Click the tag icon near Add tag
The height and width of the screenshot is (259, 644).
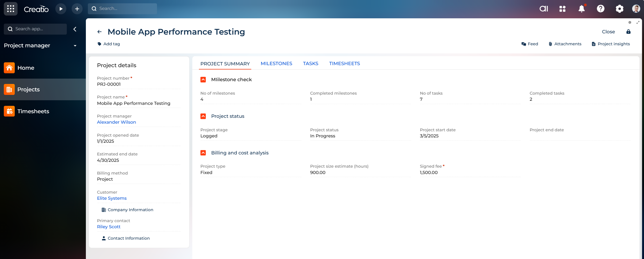(99, 44)
